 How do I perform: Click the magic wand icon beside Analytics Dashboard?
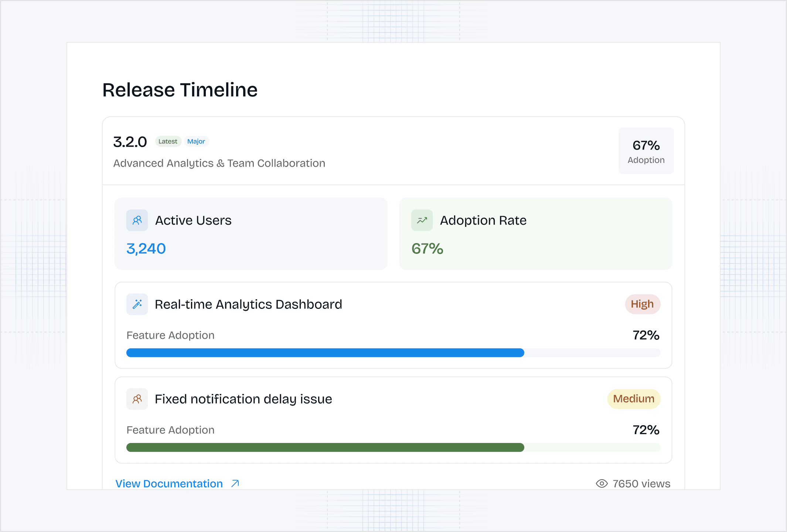[x=137, y=304]
